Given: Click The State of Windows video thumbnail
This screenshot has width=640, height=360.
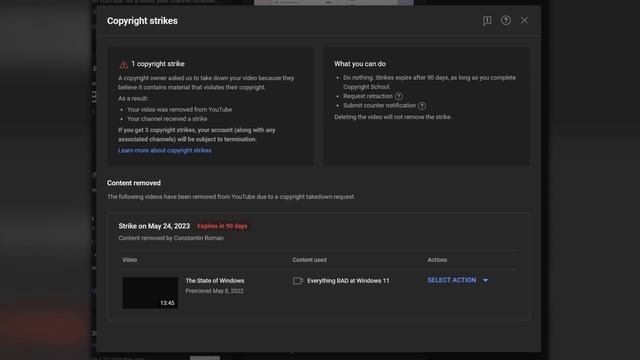Looking at the screenshot, I should (150, 293).
